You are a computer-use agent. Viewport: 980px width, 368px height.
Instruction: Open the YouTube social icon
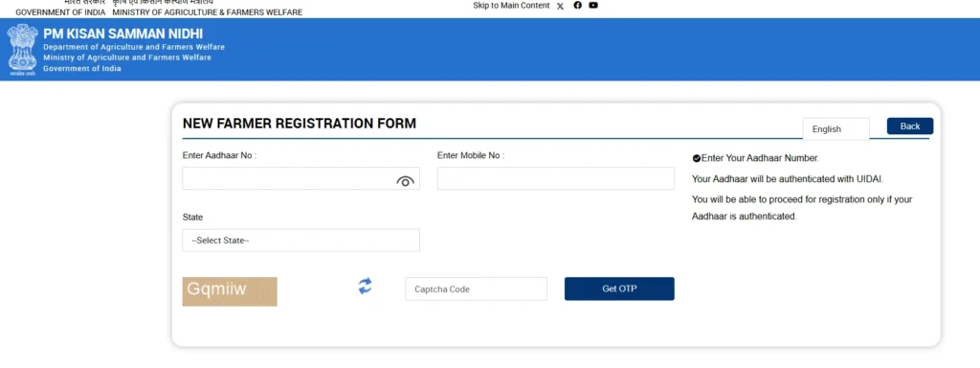tap(593, 5)
